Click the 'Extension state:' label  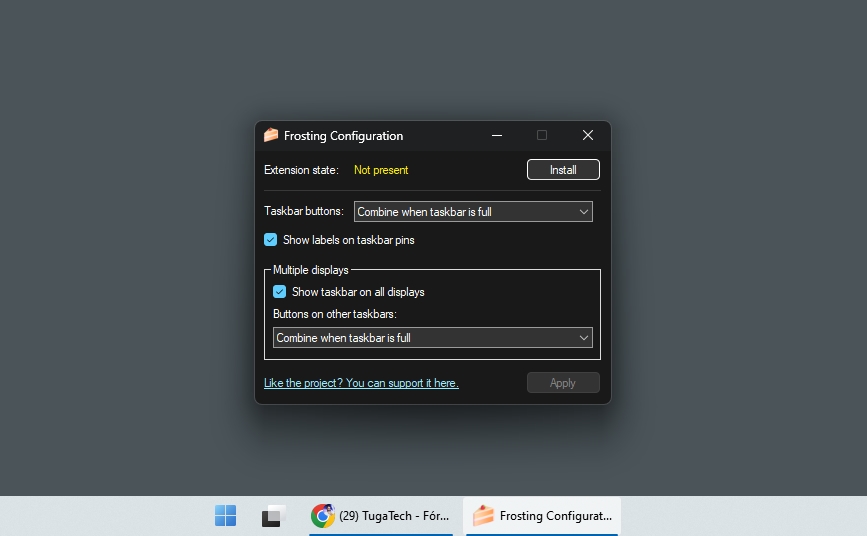tap(301, 170)
